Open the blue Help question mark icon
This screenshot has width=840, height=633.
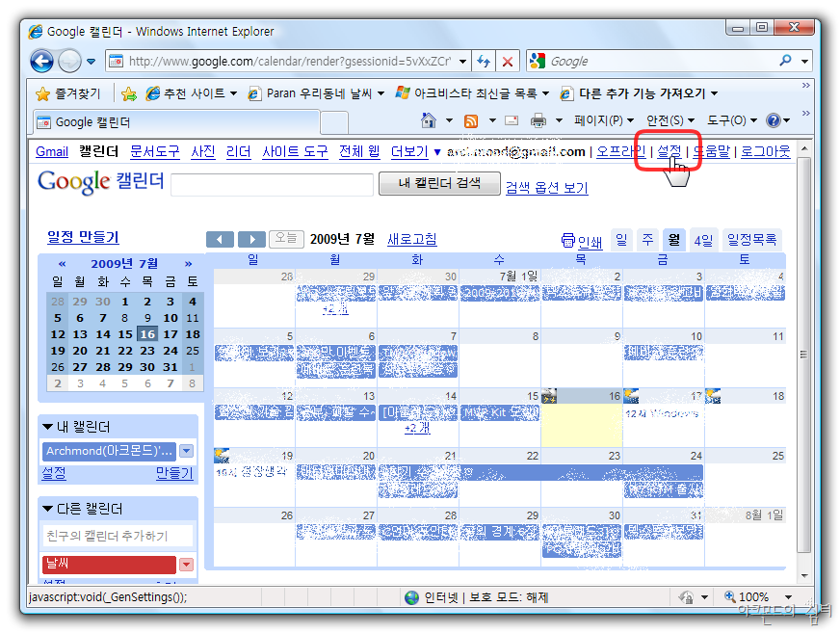[773, 120]
